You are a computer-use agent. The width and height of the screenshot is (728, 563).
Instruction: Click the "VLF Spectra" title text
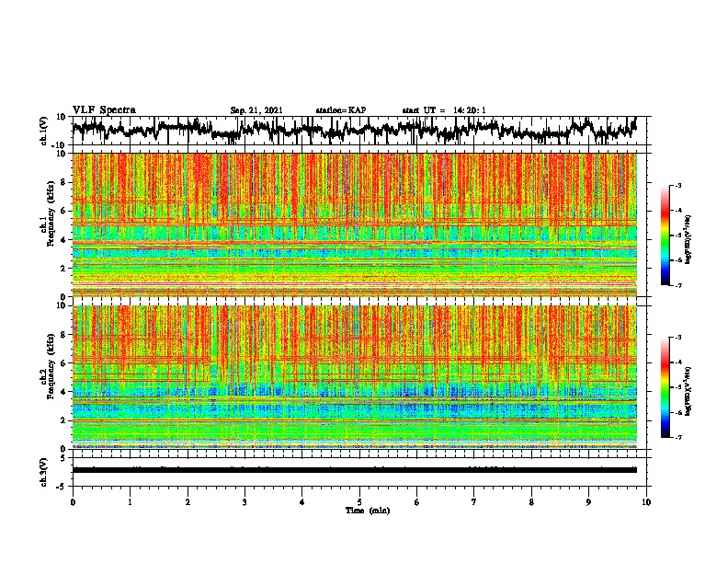click(x=104, y=110)
